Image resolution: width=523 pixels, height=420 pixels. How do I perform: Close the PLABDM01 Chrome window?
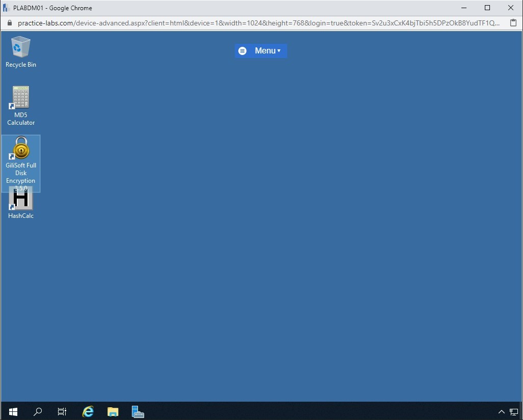pos(511,8)
